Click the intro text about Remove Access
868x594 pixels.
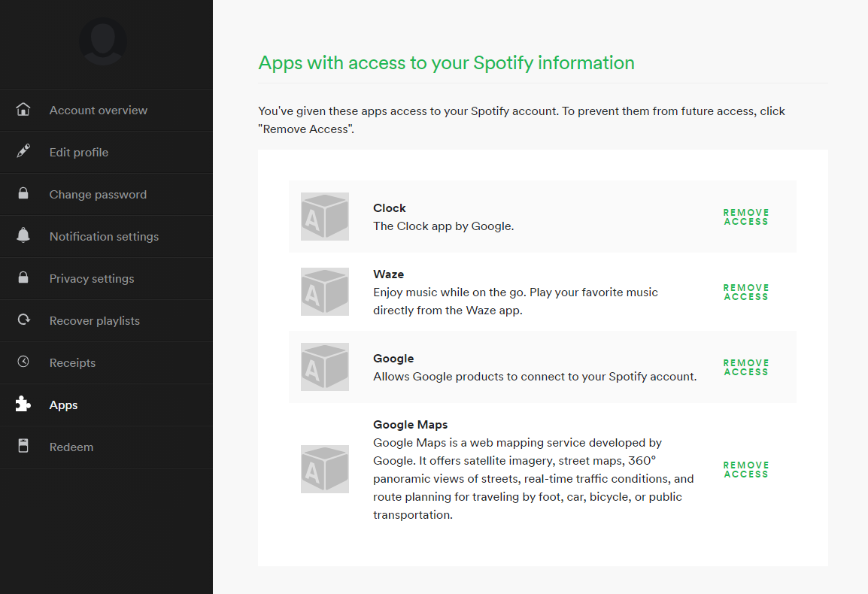click(521, 120)
